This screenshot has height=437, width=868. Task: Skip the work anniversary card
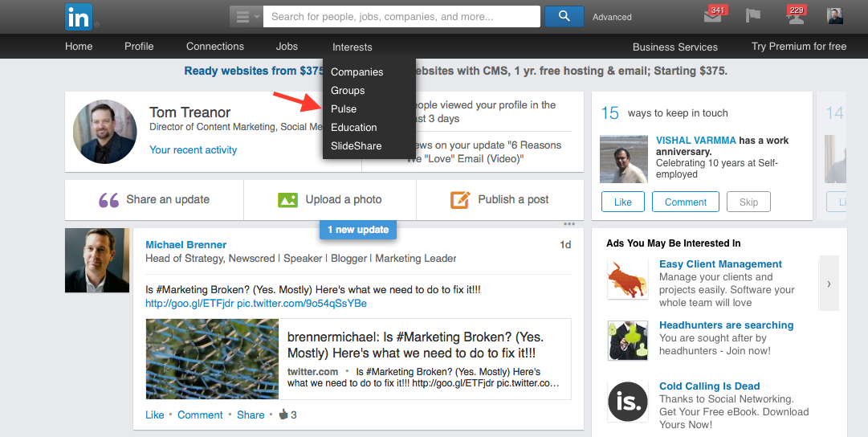(748, 202)
